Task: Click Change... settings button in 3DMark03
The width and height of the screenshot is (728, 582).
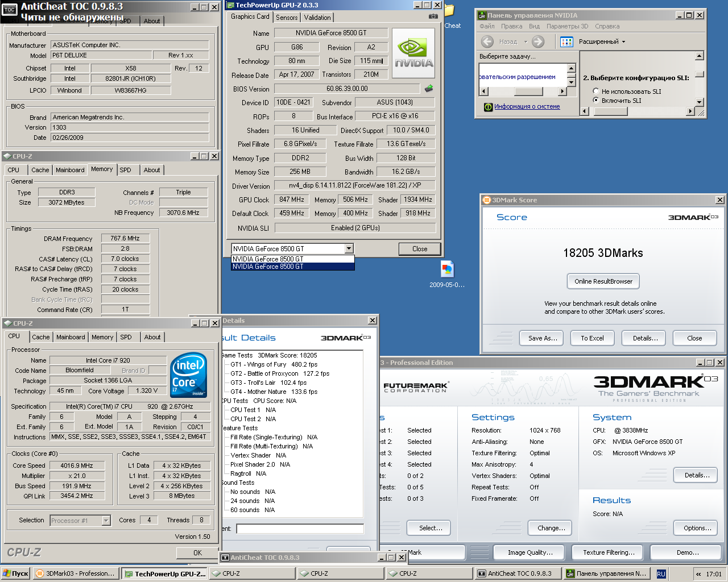Action: coord(551,528)
